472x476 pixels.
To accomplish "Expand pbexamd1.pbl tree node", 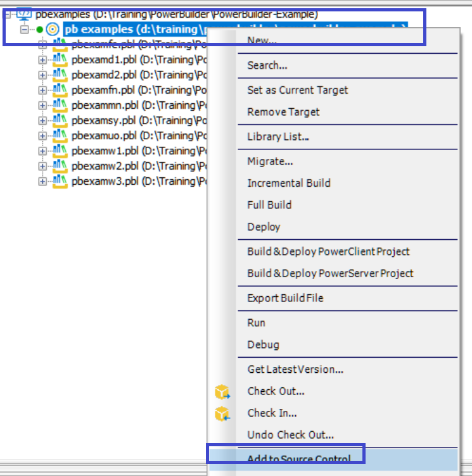I will point(42,60).
